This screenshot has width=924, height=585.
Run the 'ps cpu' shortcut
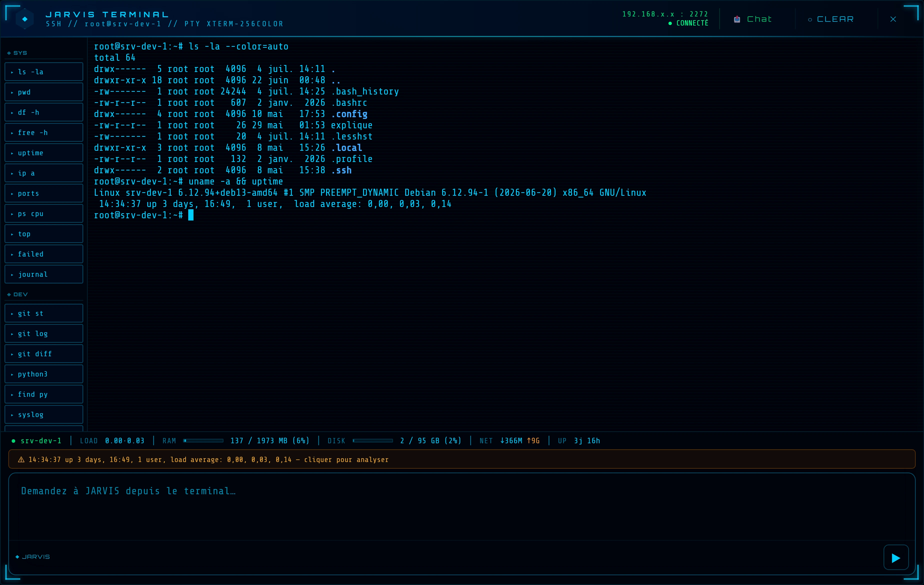[44, 214]
